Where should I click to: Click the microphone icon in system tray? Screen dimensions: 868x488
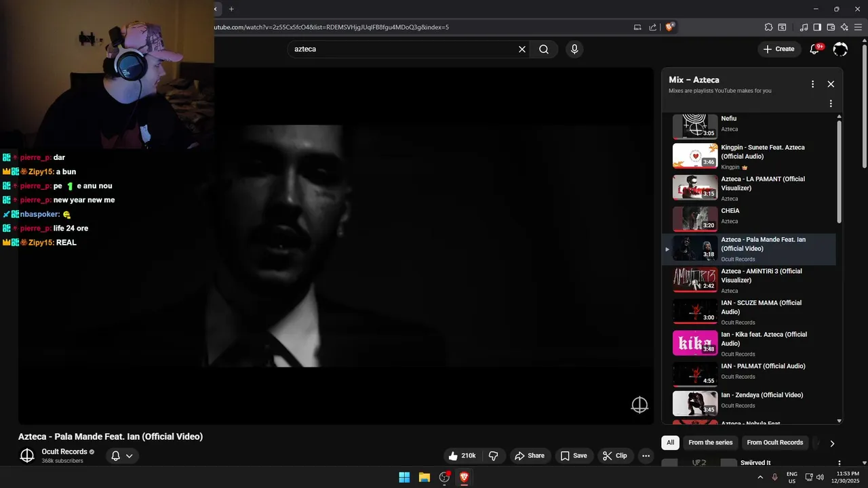coord(774,477)
